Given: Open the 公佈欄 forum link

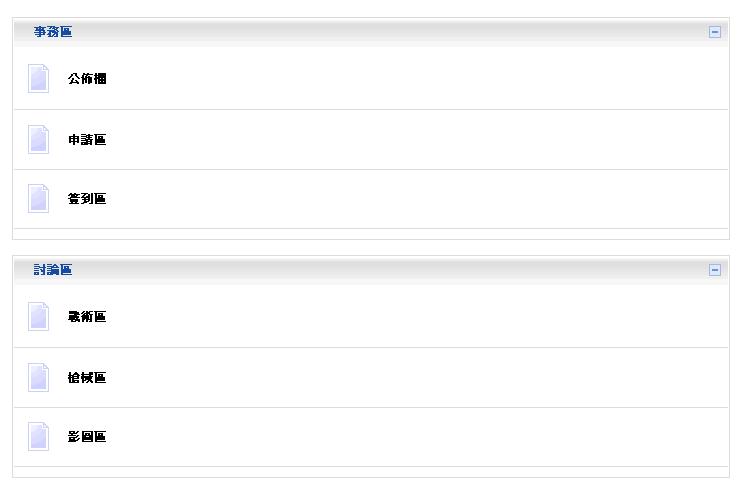Looking at the screenshot, I should point(87,78).
